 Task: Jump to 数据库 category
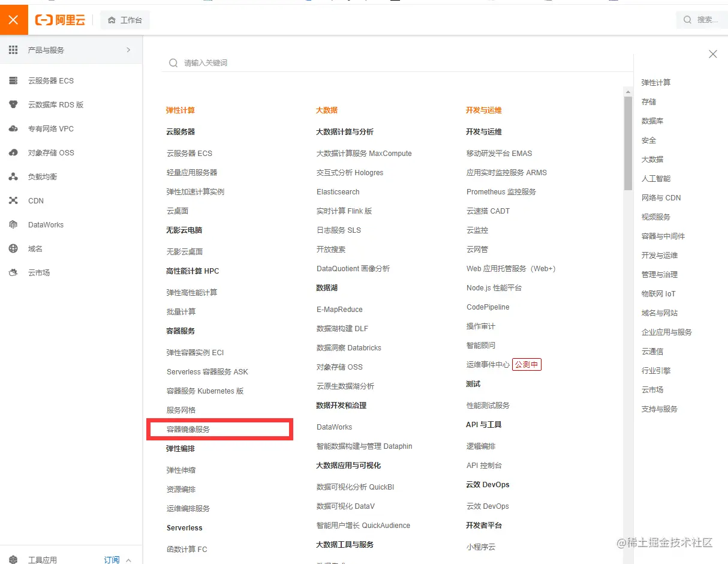(652, 121)
